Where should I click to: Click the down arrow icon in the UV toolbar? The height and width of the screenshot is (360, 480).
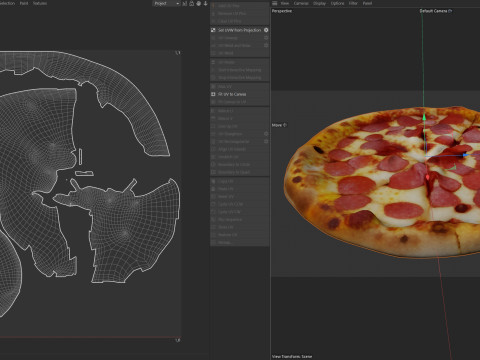pos(206,3)
